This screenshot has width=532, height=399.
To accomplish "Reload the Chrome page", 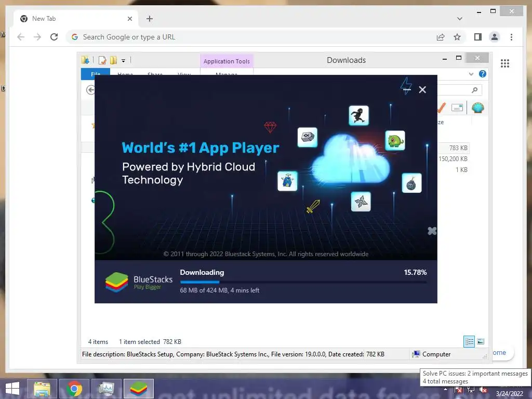I will coord(54,37).
